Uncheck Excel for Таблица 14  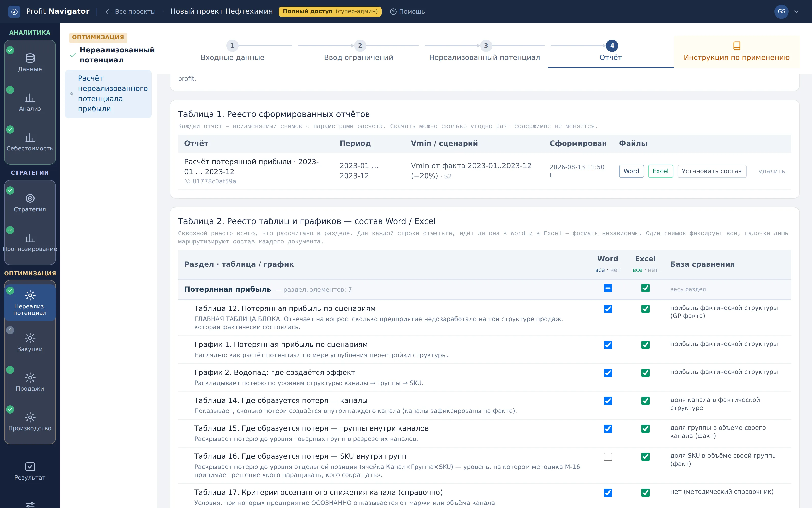(x=645, y=401)
